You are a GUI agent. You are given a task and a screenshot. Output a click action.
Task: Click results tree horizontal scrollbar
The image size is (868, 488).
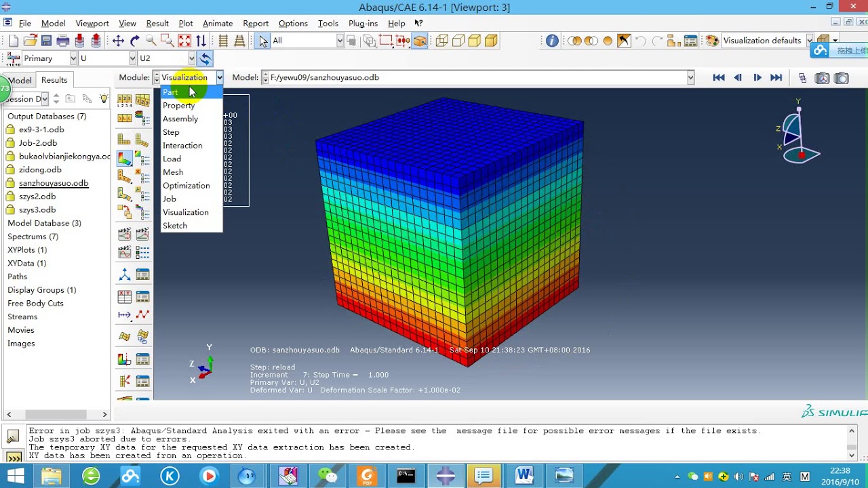(x=56, y=414)
